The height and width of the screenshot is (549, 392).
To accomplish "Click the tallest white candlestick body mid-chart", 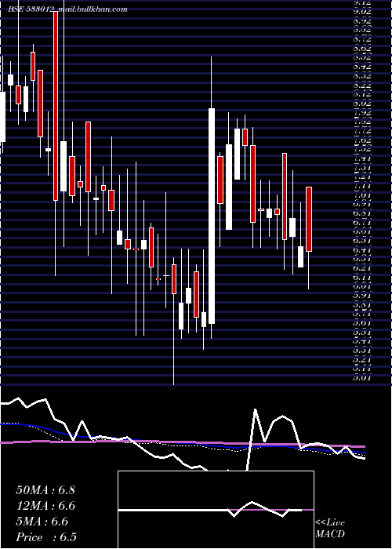I will pyautogui.click(x=212, y=216).
